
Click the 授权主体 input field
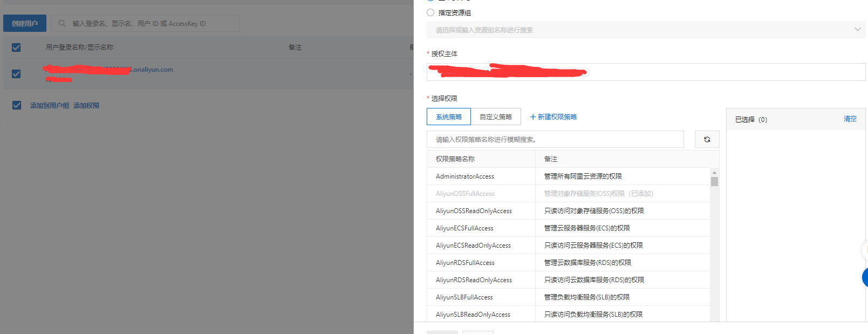(x=646, y=72)
